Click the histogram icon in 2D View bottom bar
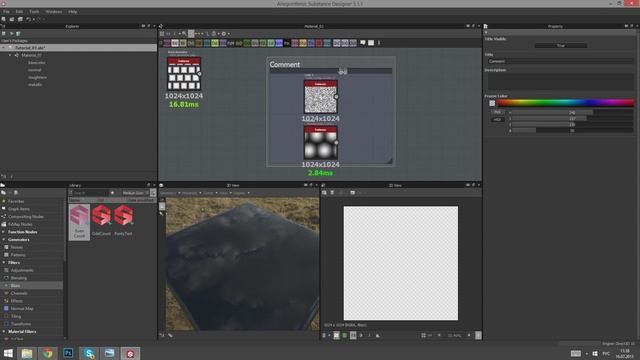This screenshot has height=360, width=640. pyautogui.click(x=378, y=336)
